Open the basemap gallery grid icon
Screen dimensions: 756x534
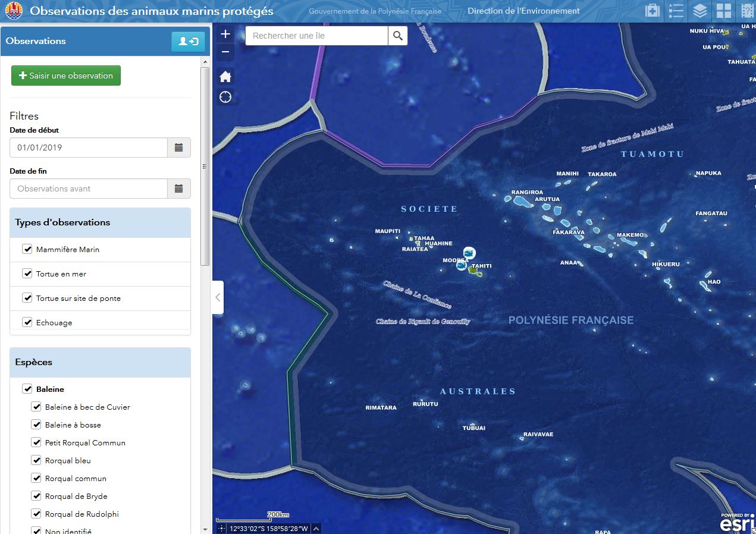724,11
